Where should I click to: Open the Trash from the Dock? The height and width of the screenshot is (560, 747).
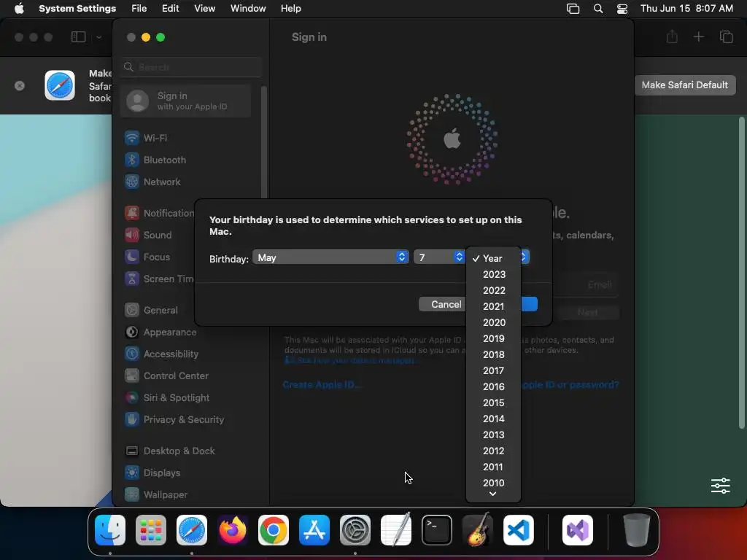636,530
